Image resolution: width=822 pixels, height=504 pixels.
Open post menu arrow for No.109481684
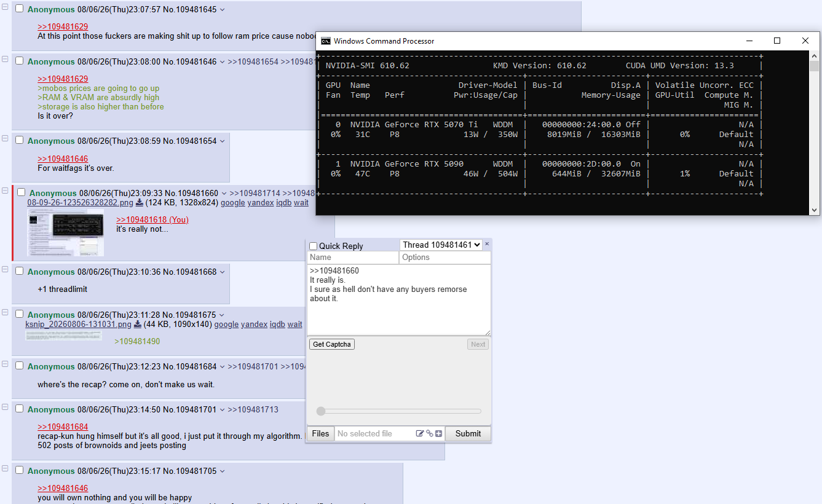(223, 366)
